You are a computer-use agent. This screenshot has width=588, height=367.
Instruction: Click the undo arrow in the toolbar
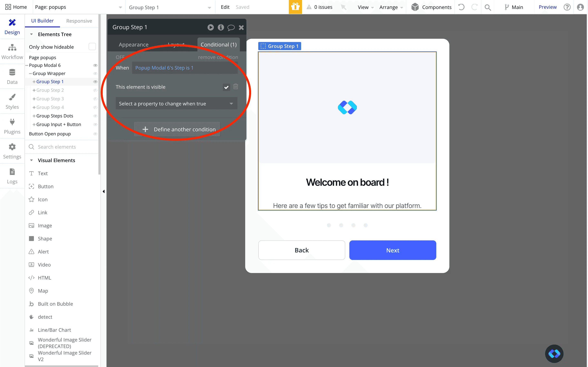[461, 7]
